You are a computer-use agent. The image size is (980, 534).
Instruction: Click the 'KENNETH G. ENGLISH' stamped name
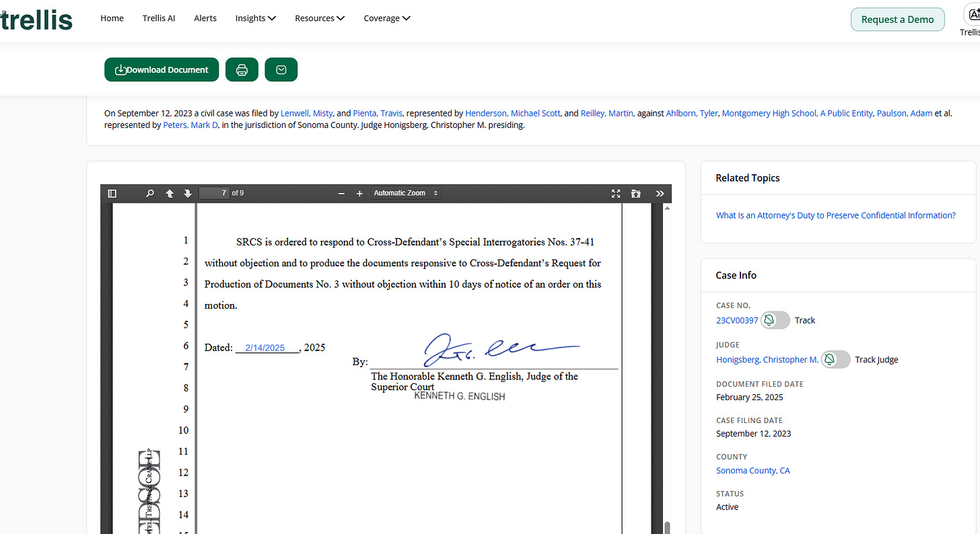coord(460,396)
